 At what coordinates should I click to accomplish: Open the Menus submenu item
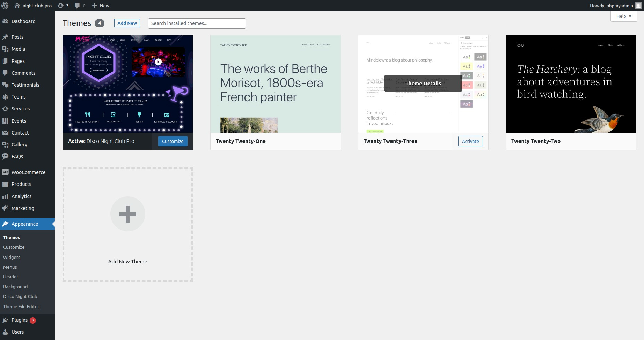coord(10,267)
